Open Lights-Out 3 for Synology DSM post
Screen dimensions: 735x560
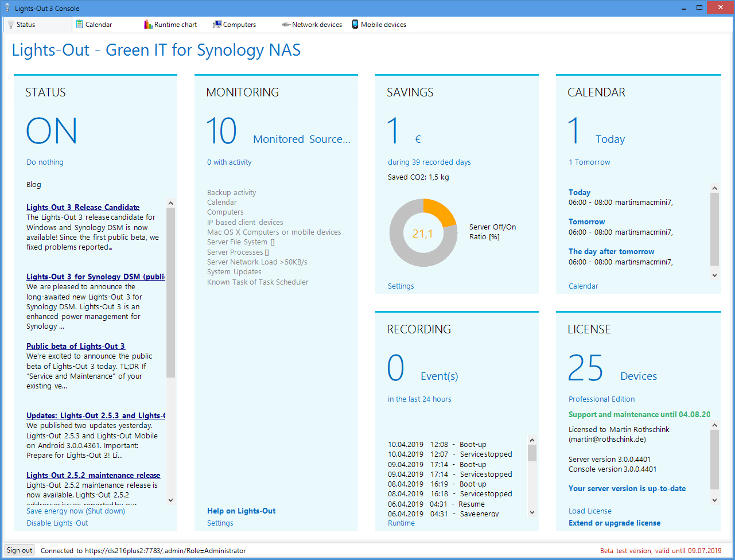click(x=96, y=277)
